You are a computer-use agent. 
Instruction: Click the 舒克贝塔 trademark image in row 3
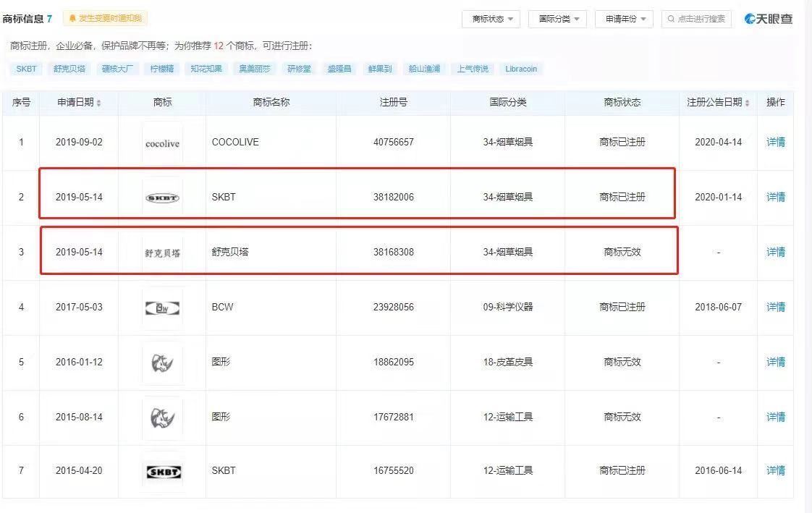[162, 253]
